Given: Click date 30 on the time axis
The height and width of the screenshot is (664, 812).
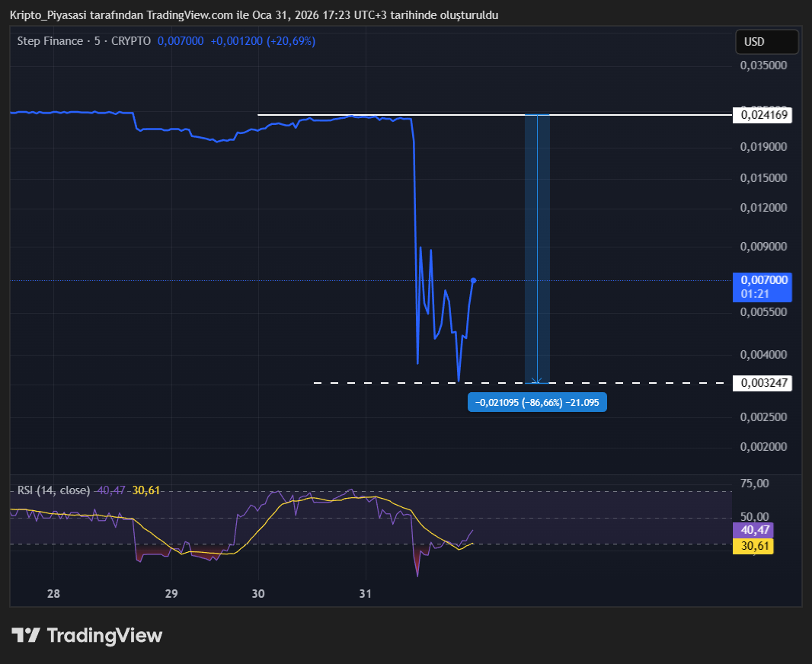Looking at the screenshot, I should 258,594.
